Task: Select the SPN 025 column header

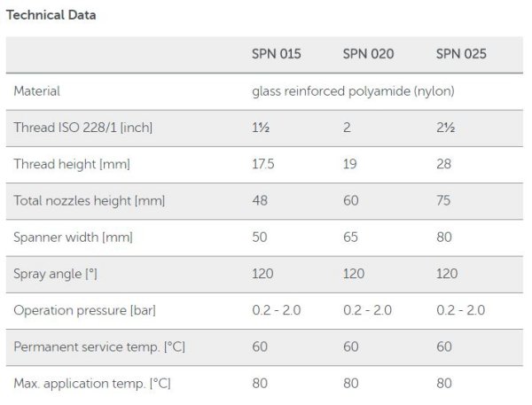Action: [x=461, y=54]
